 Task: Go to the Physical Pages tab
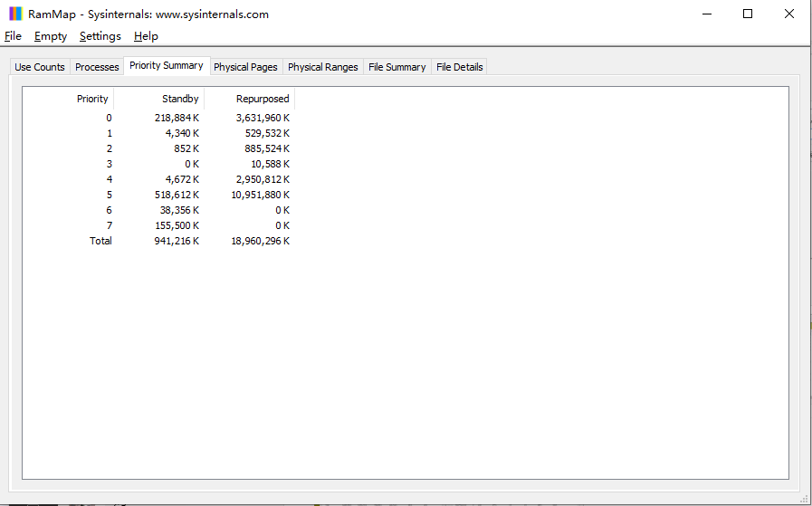(245, 67)
